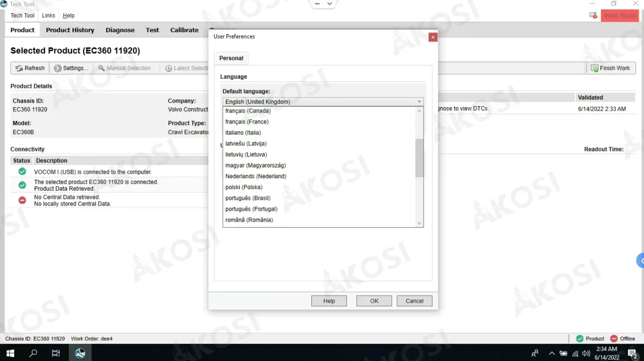Select français (France) from language list

coord(319,122)
